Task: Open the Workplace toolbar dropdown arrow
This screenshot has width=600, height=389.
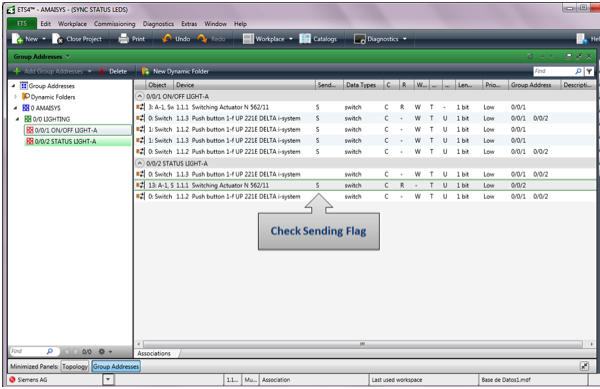Action: coord(290,39)
